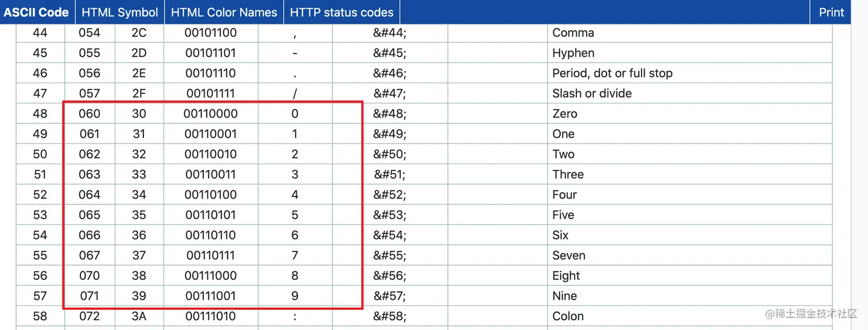Select the 'Six' description cell
The height and width of the screenshot is (330, 868).
point(690,235)
